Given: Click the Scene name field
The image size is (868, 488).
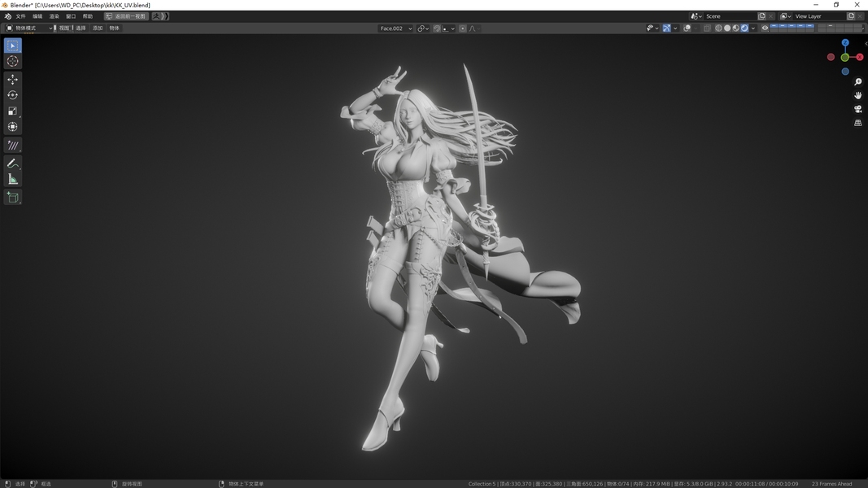Looking at the screenshot, I should coord(731,16).
